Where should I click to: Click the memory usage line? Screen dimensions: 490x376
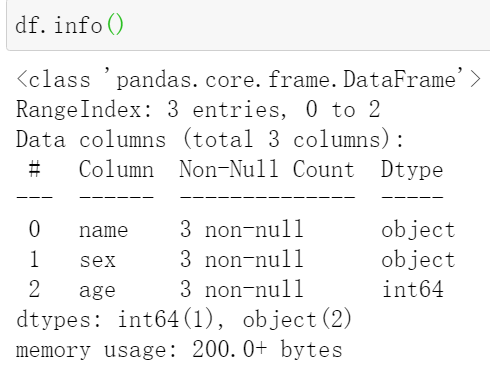[179, 349]
